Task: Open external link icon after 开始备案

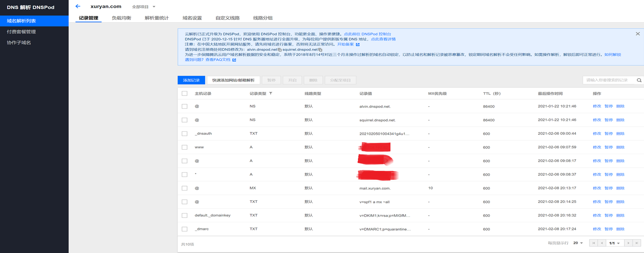Action: (x=358, y=44)
